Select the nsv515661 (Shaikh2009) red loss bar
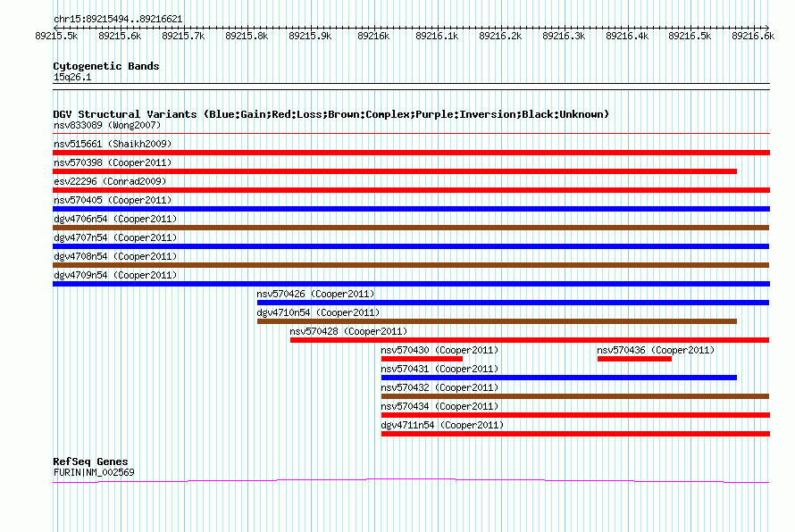This screenshot has width=795, height=532. pyautogui.click(x=411, y=153)
